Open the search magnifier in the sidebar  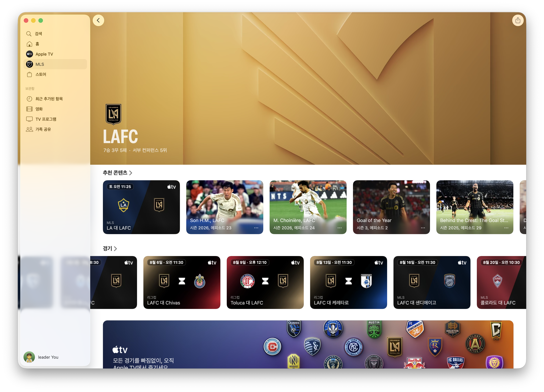pos(29,34)
